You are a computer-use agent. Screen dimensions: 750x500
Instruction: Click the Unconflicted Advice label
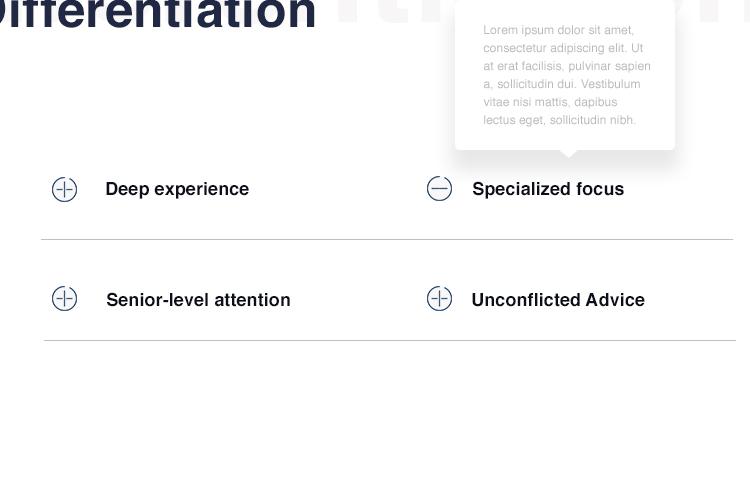(558, 300)
